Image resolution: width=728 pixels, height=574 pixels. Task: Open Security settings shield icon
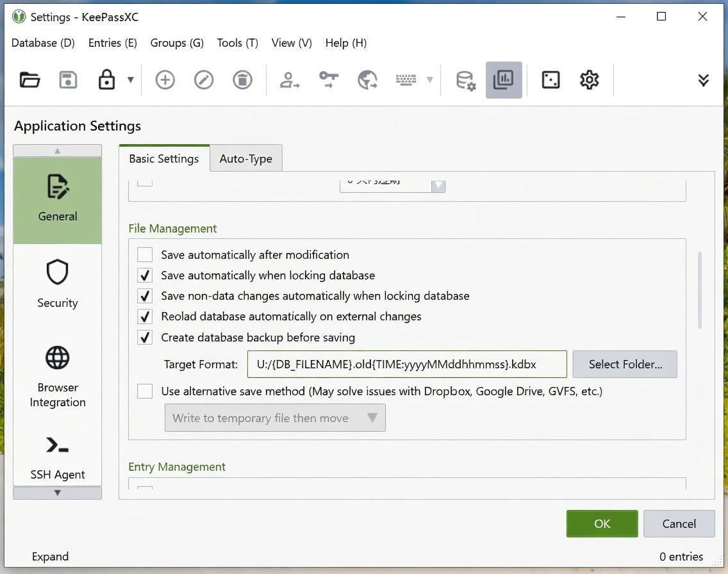(58, 284)
